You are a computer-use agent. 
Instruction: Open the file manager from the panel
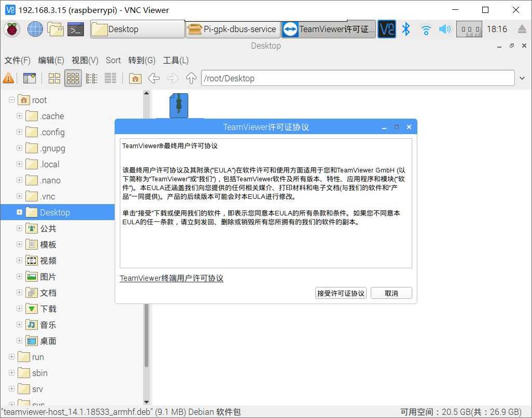point(55,29)
